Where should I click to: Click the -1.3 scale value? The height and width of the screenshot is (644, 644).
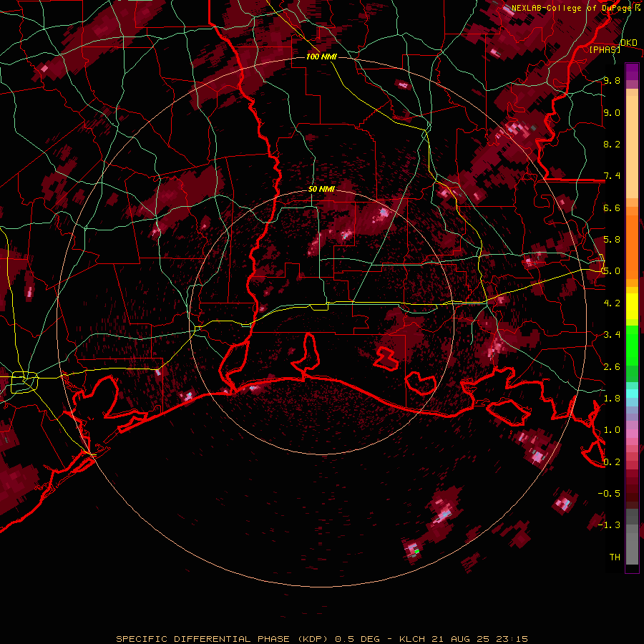[x=609, y=525]
